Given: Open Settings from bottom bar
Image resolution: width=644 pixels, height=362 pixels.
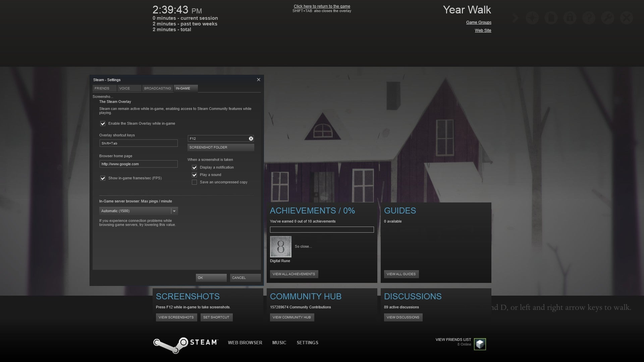Looking at the screenshot, I should click(307, 343).
